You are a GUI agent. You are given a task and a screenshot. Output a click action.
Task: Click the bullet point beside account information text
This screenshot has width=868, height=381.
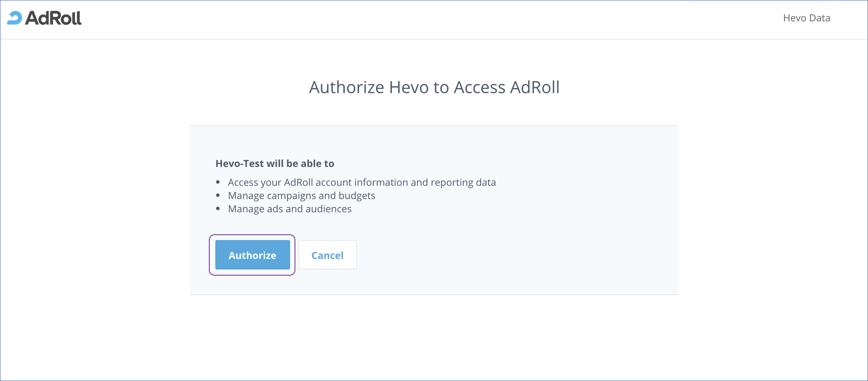coord(218,182)
